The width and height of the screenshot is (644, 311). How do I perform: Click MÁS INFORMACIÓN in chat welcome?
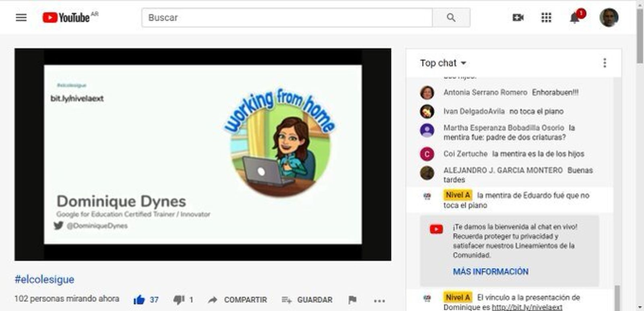pos(490,272)
